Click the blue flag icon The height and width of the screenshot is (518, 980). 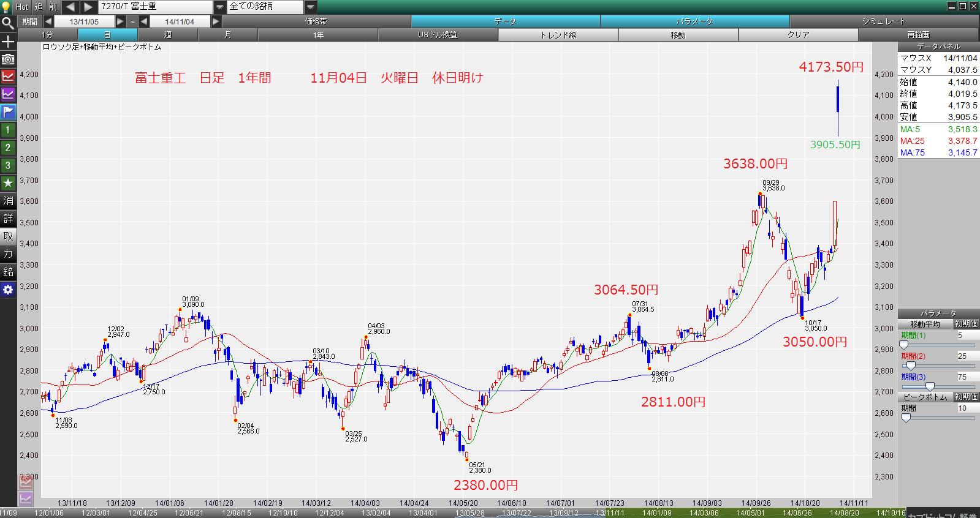pyautogui.click(x=8, y=112)
